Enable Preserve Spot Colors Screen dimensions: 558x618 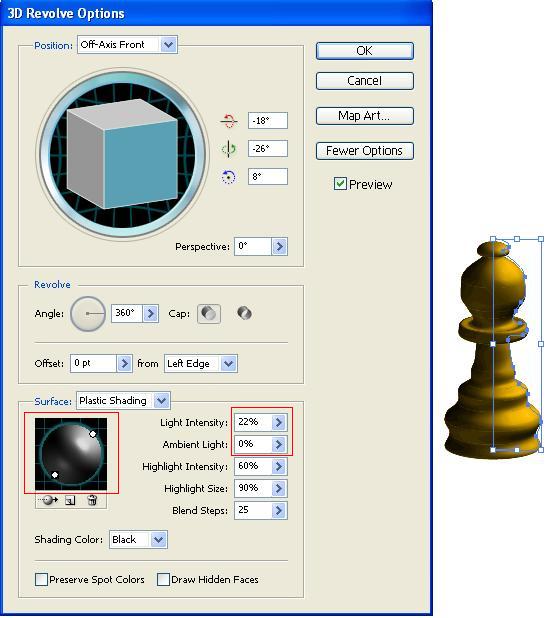(41, 579)
